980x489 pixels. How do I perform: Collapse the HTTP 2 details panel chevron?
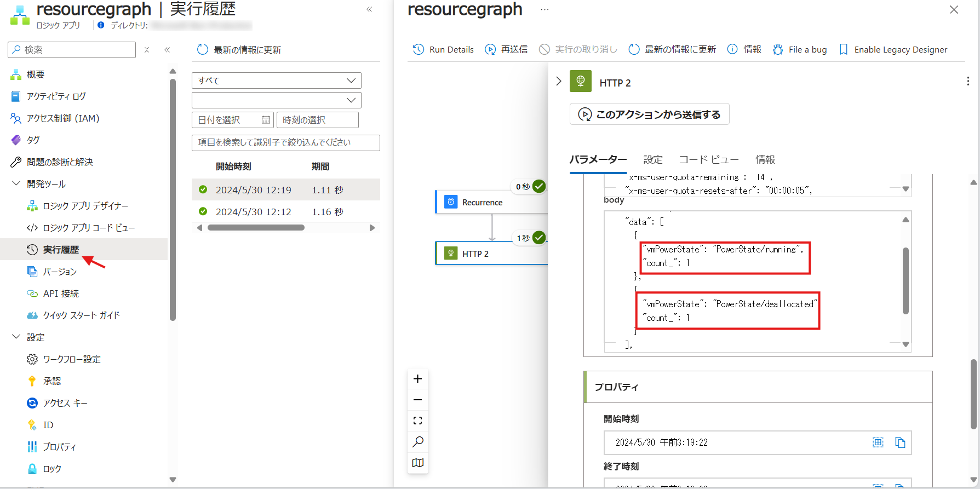point(559,81)
